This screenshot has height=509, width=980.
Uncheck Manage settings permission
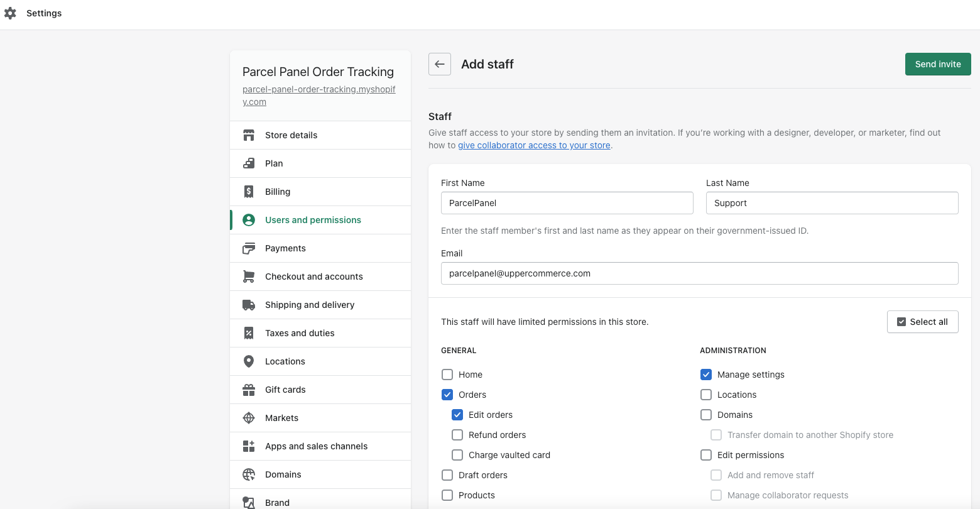point(706,375)
